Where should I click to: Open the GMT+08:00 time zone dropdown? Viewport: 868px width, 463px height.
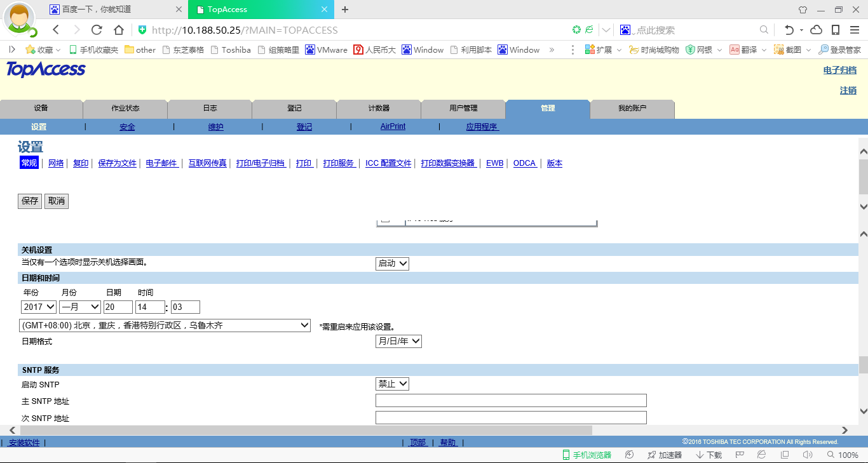point(164,325)
